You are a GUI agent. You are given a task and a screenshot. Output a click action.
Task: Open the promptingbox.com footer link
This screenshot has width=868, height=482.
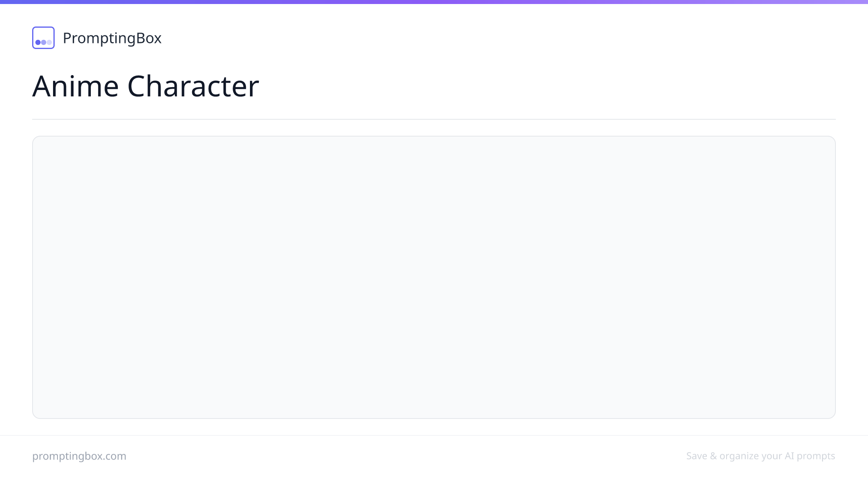coord(79,456)
